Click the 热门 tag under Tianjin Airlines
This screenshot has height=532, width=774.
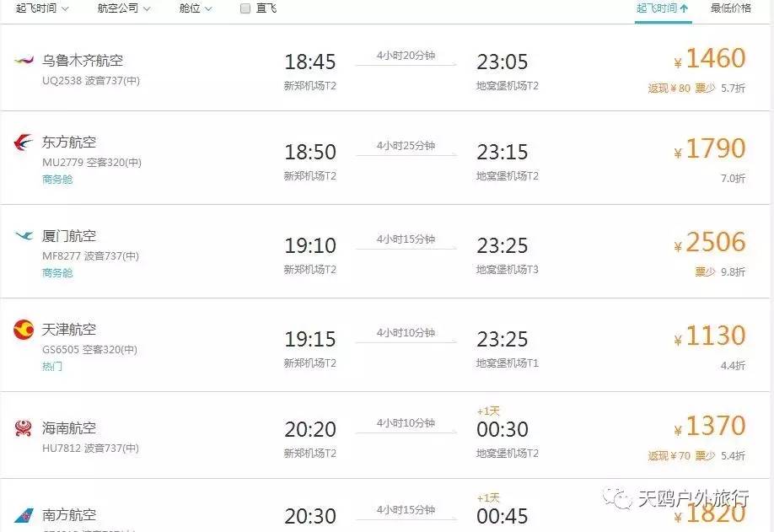coord(52,366)
